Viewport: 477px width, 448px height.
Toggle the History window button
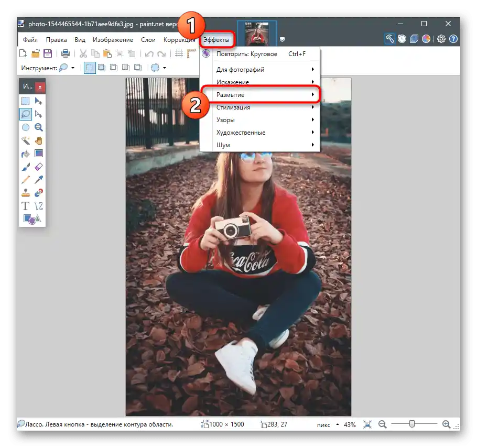pos(402,39)
